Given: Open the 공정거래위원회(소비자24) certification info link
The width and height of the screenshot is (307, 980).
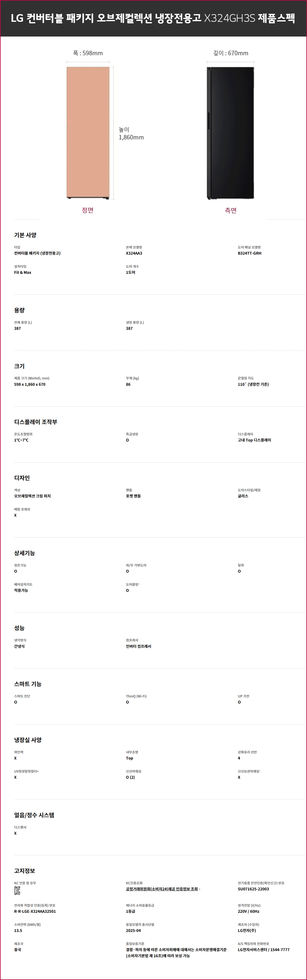Looking at the screenshot, I should coord(162,889).
